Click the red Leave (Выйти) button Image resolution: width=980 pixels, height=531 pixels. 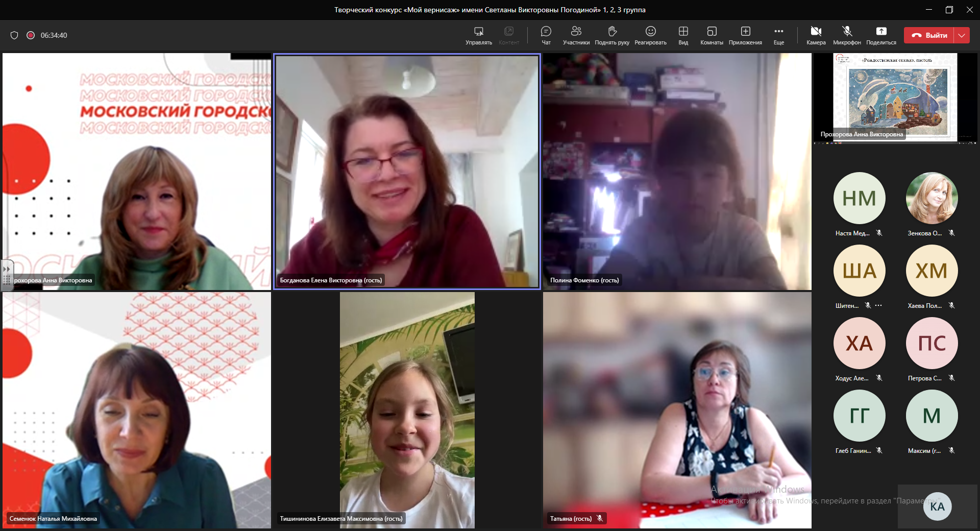[x=929, y=35]
